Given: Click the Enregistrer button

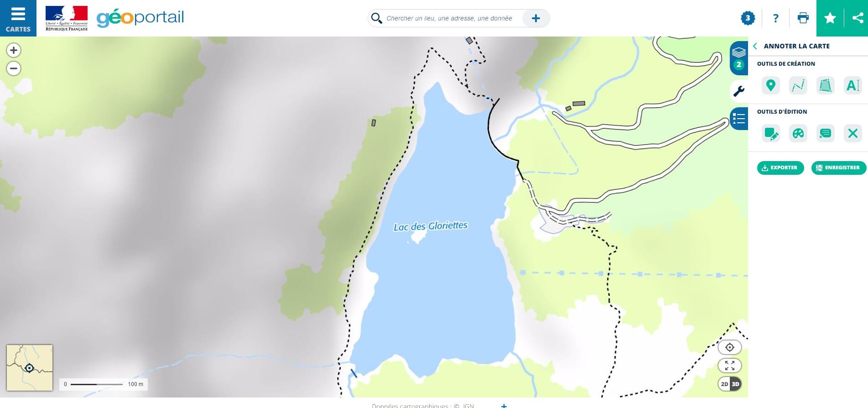Looking at the screenshot, I should tap(838, 167).
